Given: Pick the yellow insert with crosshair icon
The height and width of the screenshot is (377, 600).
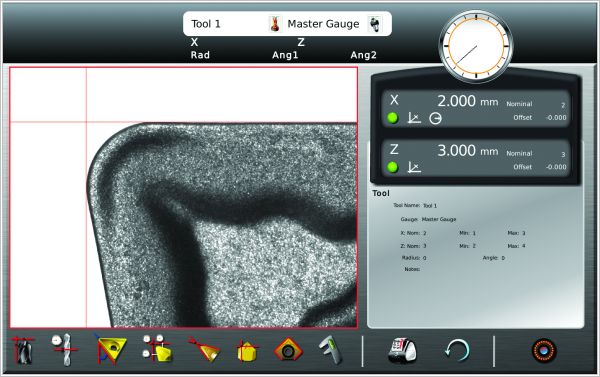Looking at the screenshot, I should point(247,350).
